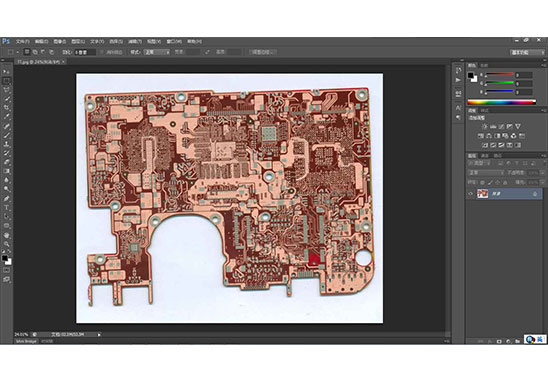Change the screen mode at toolbox bottom
Screen dimensions: 548x382
[7, 279]
